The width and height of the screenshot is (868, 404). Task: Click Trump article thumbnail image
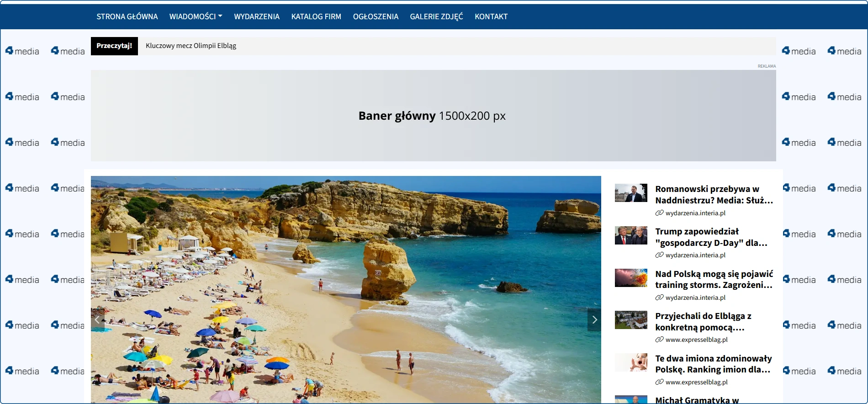pyautogui.click(x=631, y=235)
